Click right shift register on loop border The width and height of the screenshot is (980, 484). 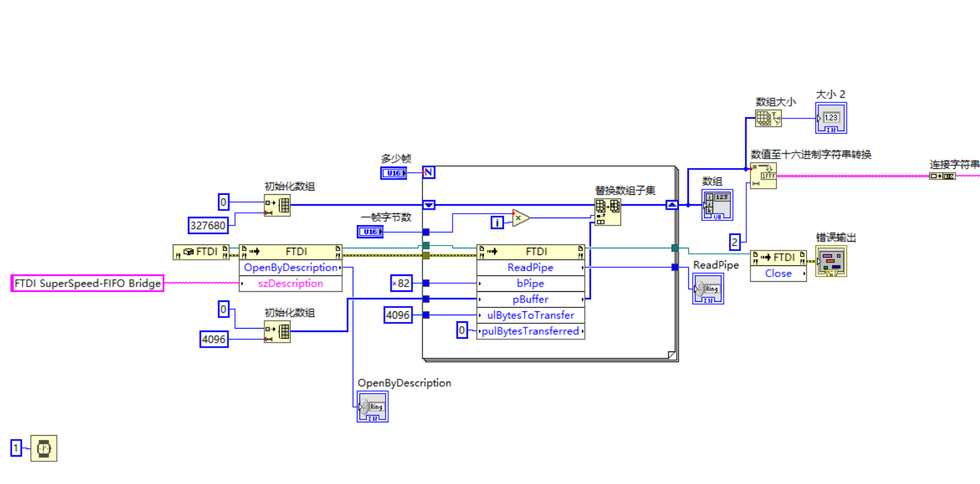point(672,205)
